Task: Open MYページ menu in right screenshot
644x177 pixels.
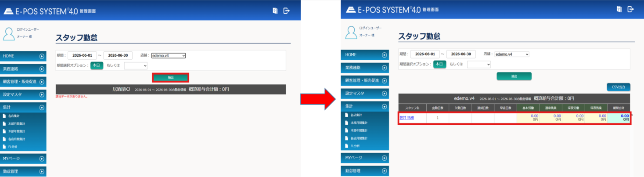Action: [365, 158]
